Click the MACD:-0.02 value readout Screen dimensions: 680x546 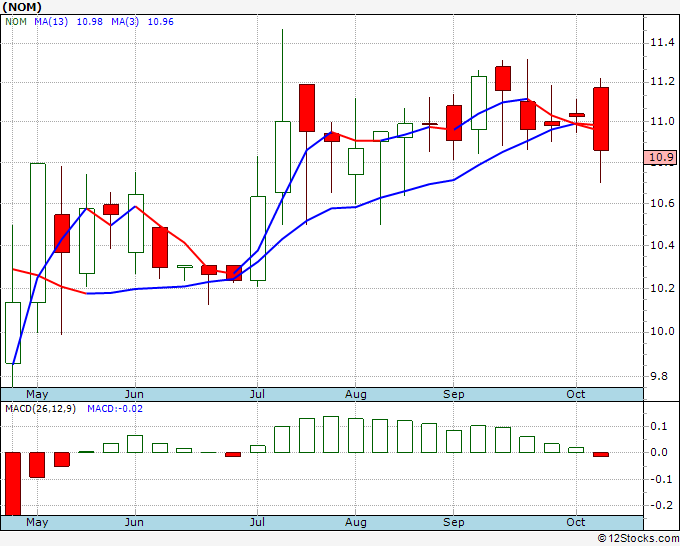(115, 409)
